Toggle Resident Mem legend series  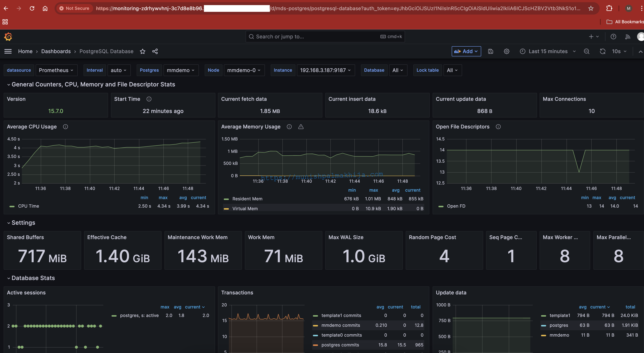coord(247,199)
